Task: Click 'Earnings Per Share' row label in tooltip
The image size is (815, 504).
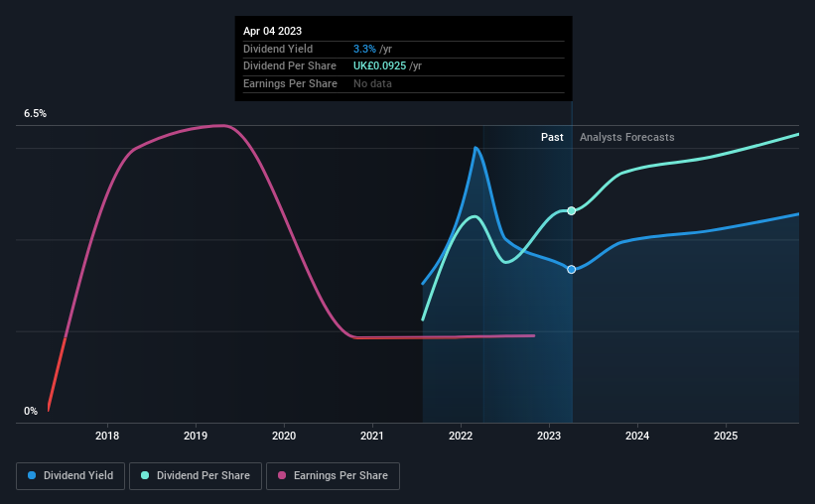Action: [x=290, y=83]
